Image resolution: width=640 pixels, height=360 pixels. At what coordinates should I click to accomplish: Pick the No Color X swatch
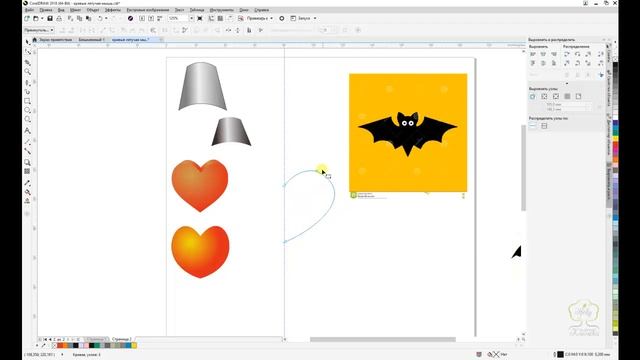click(x=54, y=345)
